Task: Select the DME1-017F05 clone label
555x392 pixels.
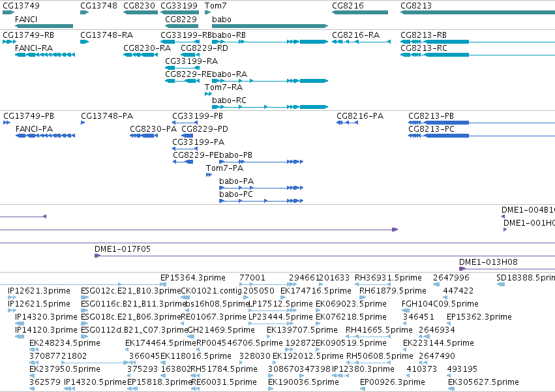Action: (123, 249)
